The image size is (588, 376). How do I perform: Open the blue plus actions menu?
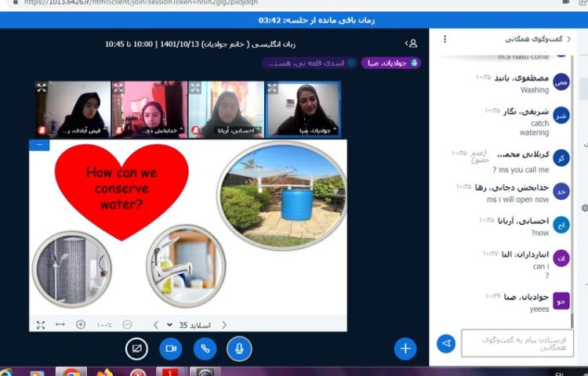click(x=405, y=349)
